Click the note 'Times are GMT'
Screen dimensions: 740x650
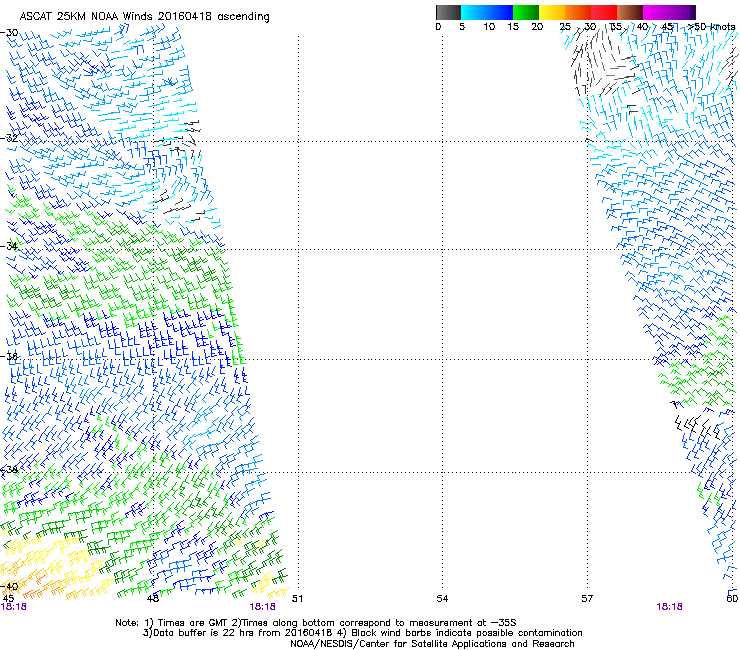pyautogui.click(x=194, y=623)
